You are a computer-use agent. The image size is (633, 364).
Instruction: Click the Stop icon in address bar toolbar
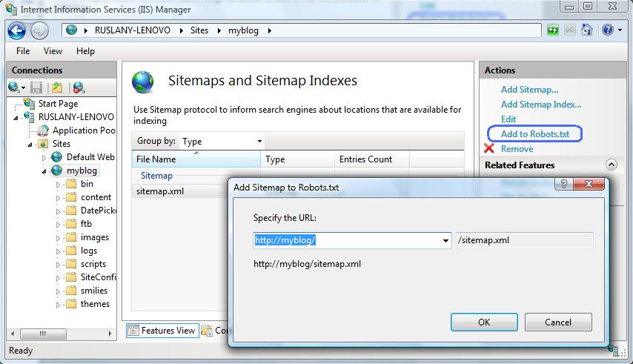569,30
